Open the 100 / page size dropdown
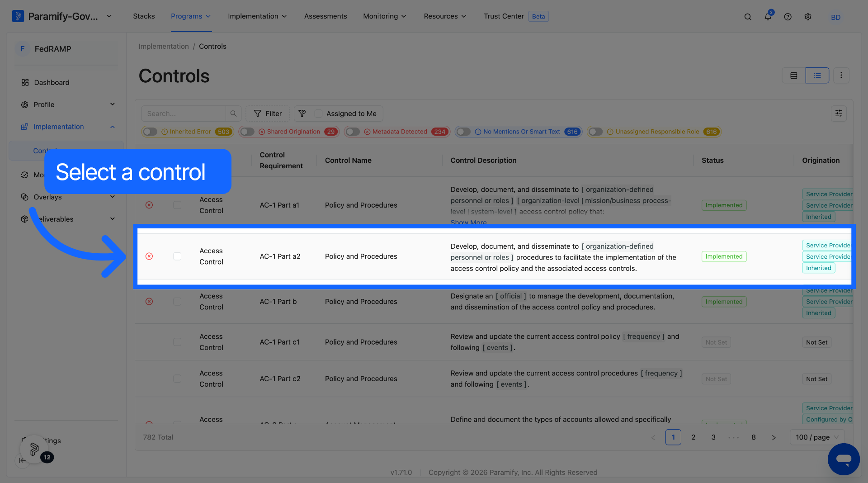 point(817,437)
